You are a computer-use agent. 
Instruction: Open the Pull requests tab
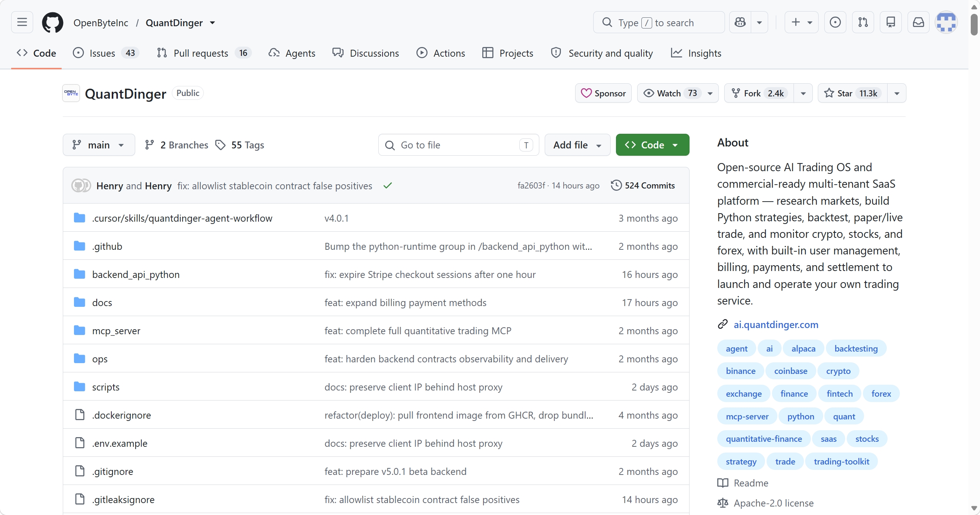tap(204, 53)
